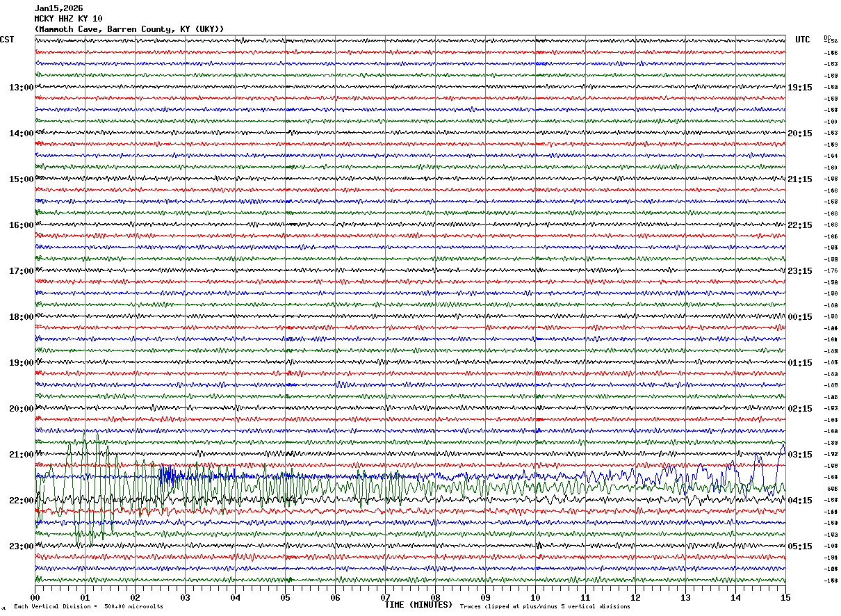841x616 pixels.
Task: Click minute tick 13 on the time axis
Action: (685, 597)
